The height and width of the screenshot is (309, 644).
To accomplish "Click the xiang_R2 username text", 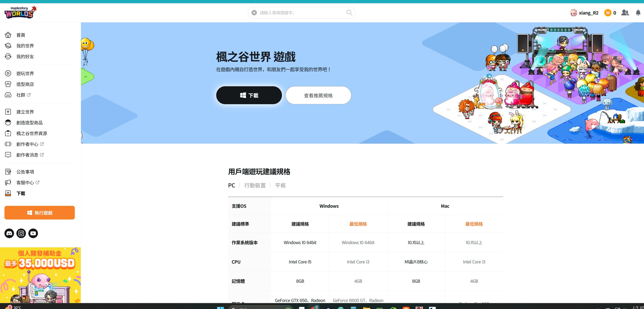I will click(588, 13).
